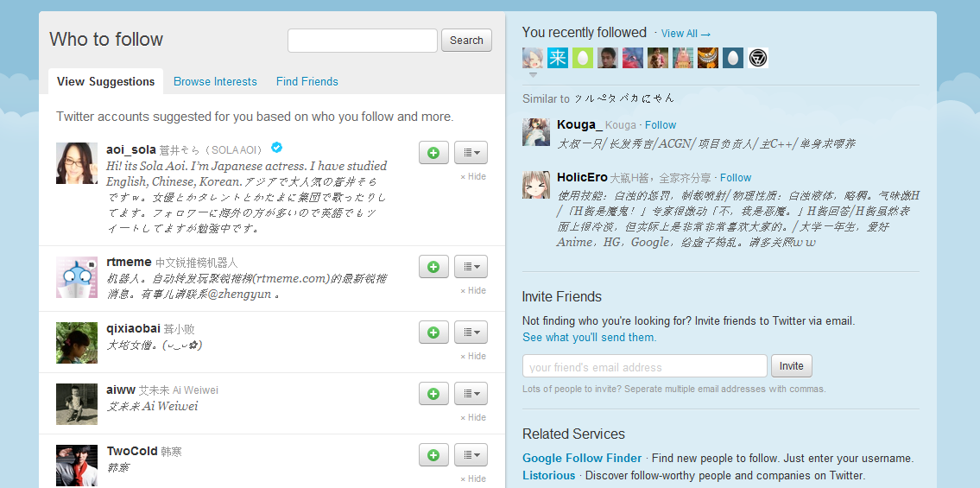
Task: Select the man's face photo in recently followed
Action: [x=608, y=58]
